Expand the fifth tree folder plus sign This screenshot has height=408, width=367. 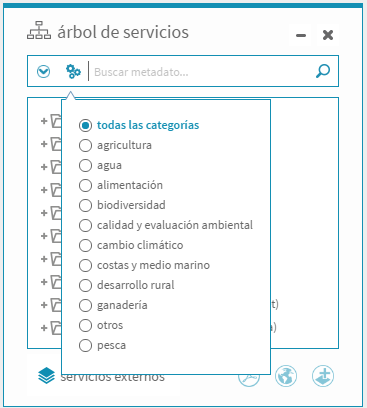click(44, 213)
